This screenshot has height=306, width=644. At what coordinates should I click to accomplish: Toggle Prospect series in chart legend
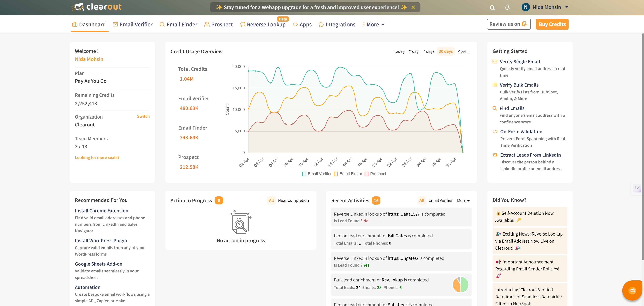[x=375, y=174]
